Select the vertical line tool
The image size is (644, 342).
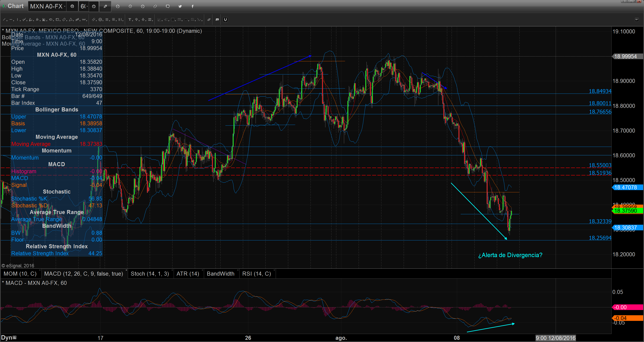(17, 20)
